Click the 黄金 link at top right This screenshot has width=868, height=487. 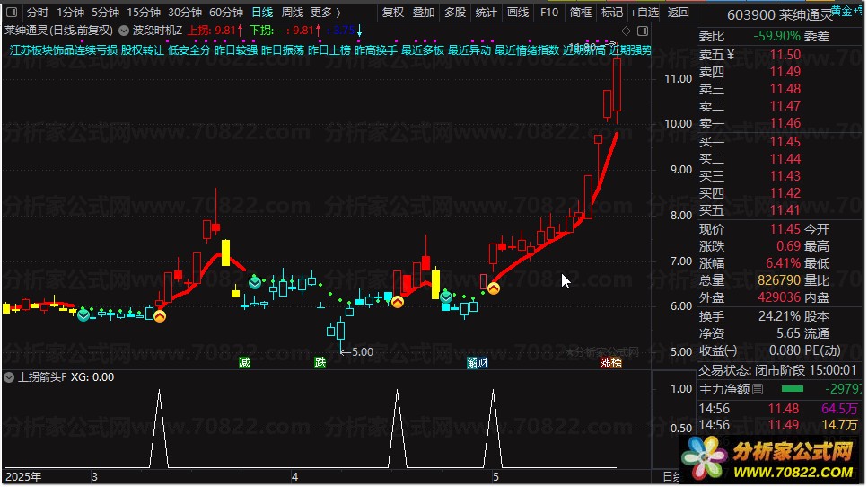coord(844,11)
